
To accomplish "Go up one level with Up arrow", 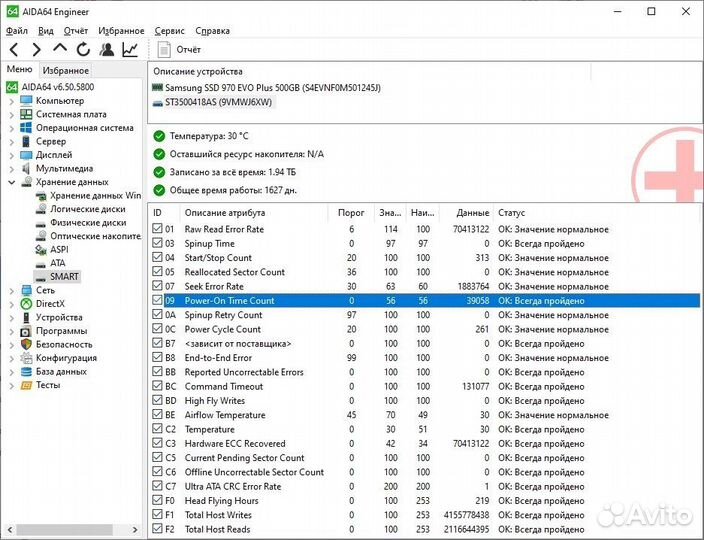I will pyautogui.click(x=60, y=48).
